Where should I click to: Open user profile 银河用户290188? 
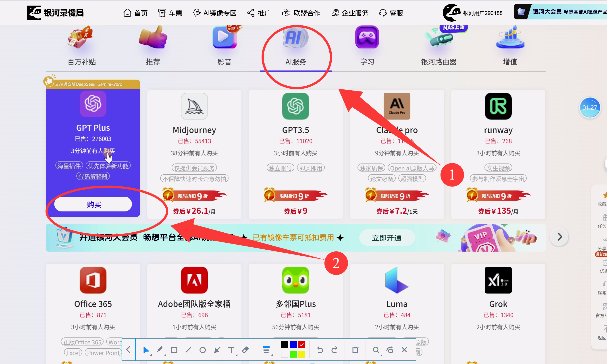pyautogui.click(x=473, y=12)
